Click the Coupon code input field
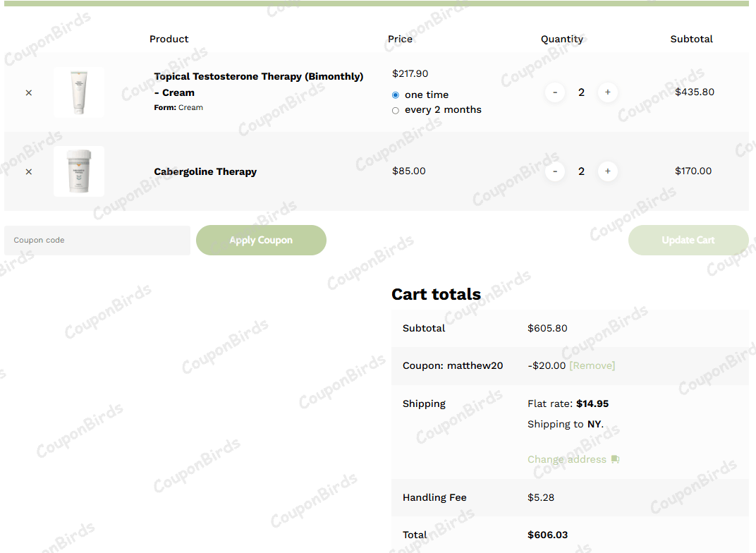Image resolution: width=756 pixels, height=553 pixels. click(x=97, y=241)
